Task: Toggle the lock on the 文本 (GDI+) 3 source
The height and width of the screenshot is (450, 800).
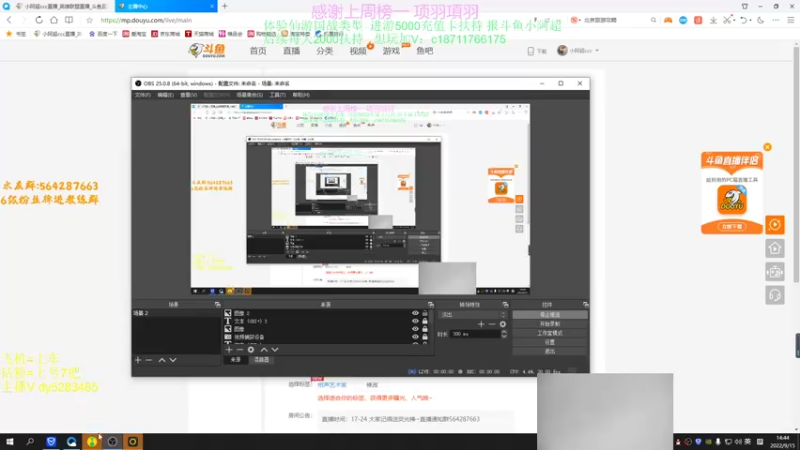Action: (424, 321)
